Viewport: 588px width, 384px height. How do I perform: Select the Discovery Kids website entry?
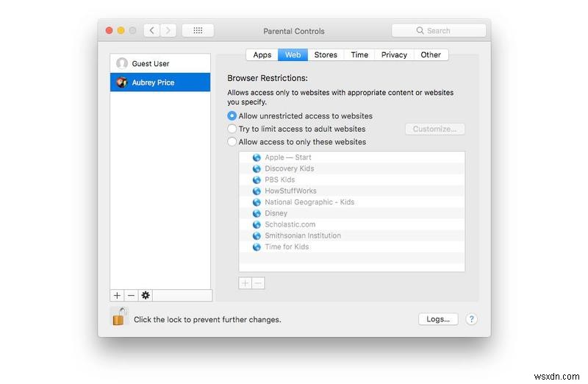(352, 168)
